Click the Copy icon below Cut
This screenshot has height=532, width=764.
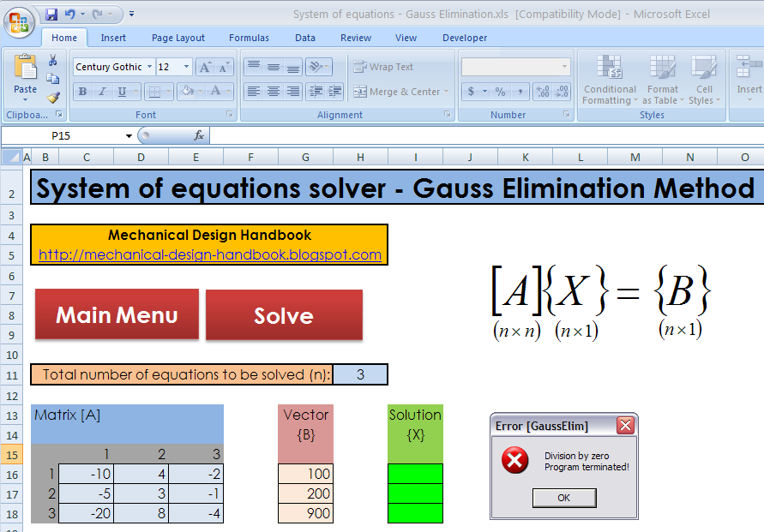51,78
